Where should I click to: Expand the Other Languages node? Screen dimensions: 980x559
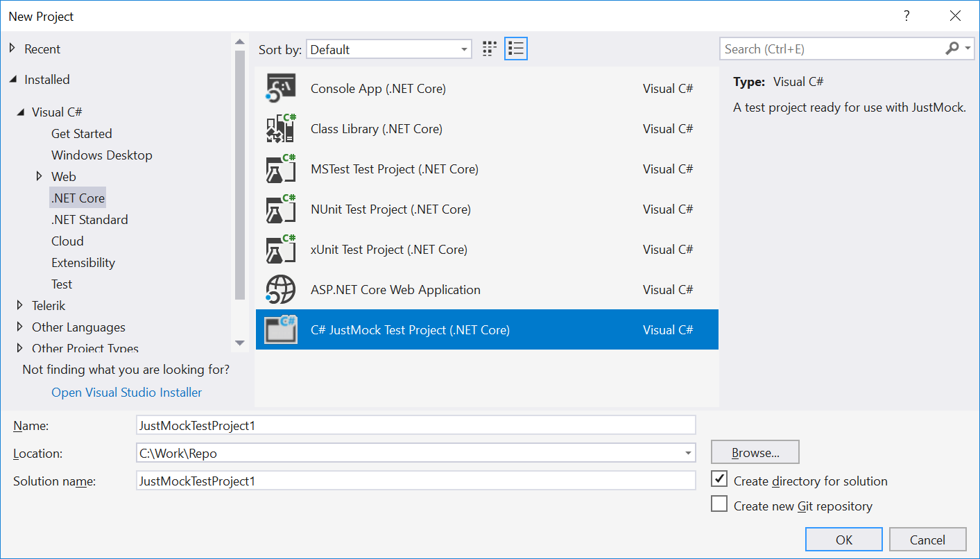pos(20,327)
